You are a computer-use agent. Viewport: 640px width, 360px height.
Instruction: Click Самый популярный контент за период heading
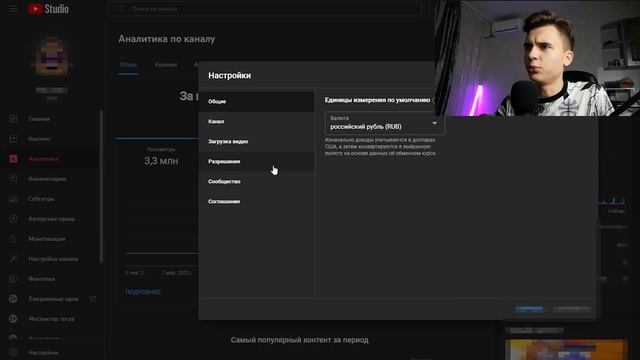299,340
